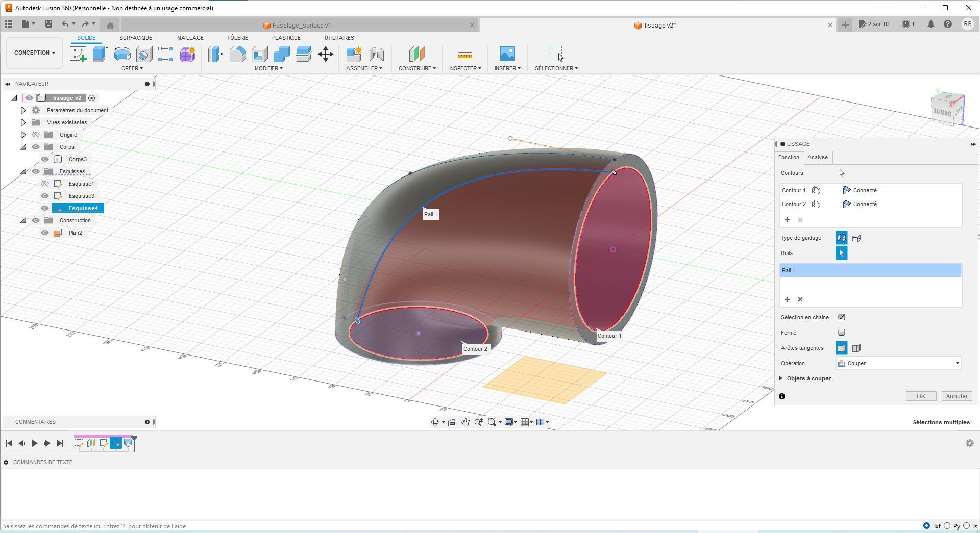Remove Rail 1 with the X button
Screen dimensions: 980x533
coord(800,299)
